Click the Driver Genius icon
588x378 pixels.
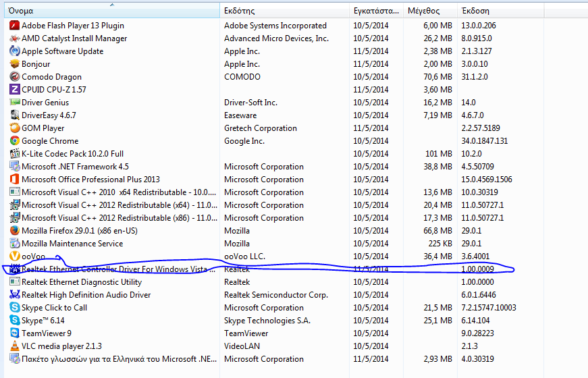pyautogui.click(x=15, y=102)
